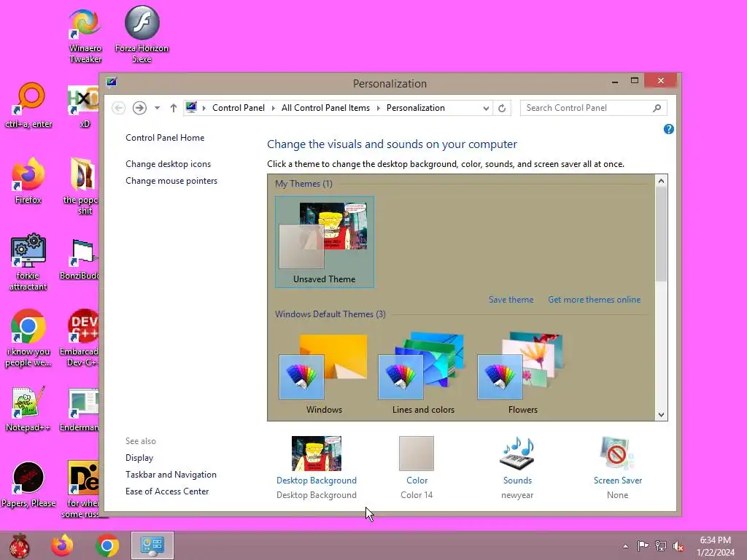Open the Personalization window title bar icon
This screenshot has height=560, width=747.
pos(112,82)
